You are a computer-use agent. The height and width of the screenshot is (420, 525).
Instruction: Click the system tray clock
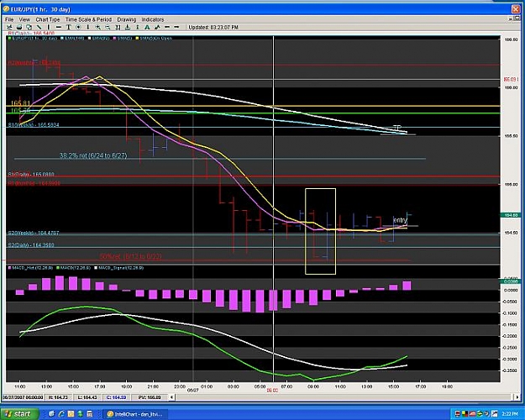tap(511, 414)
